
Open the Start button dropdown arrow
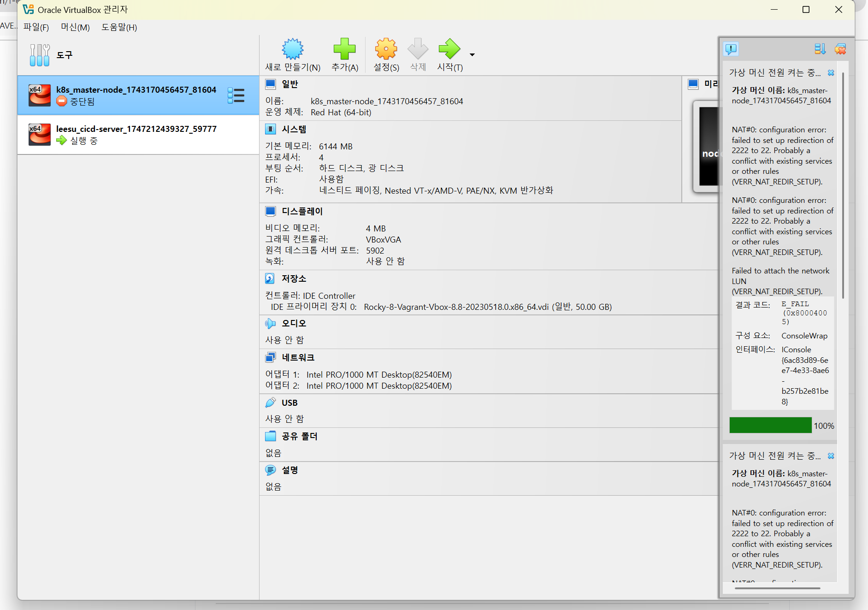click(x=472, y=55)
